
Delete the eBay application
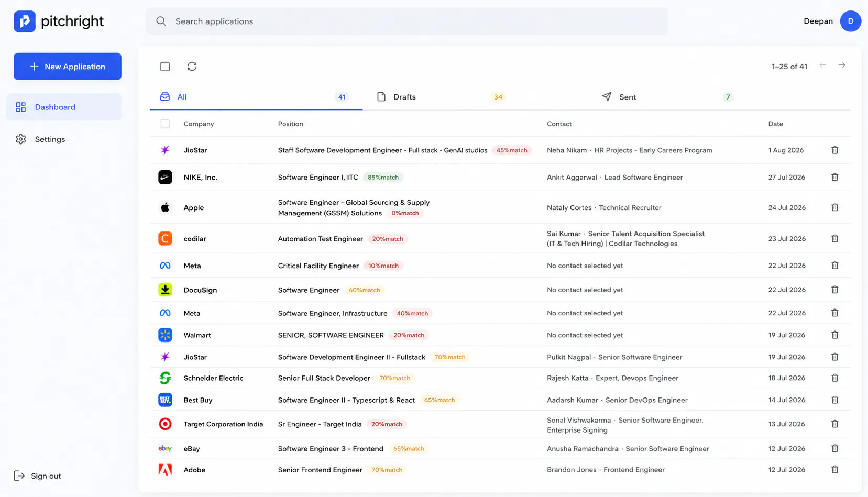point(835,449)
